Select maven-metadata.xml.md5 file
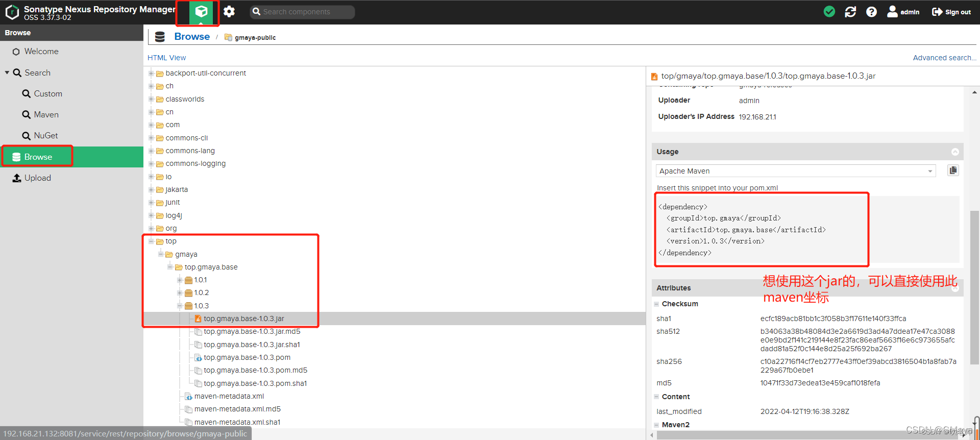 tap(237, 409)
